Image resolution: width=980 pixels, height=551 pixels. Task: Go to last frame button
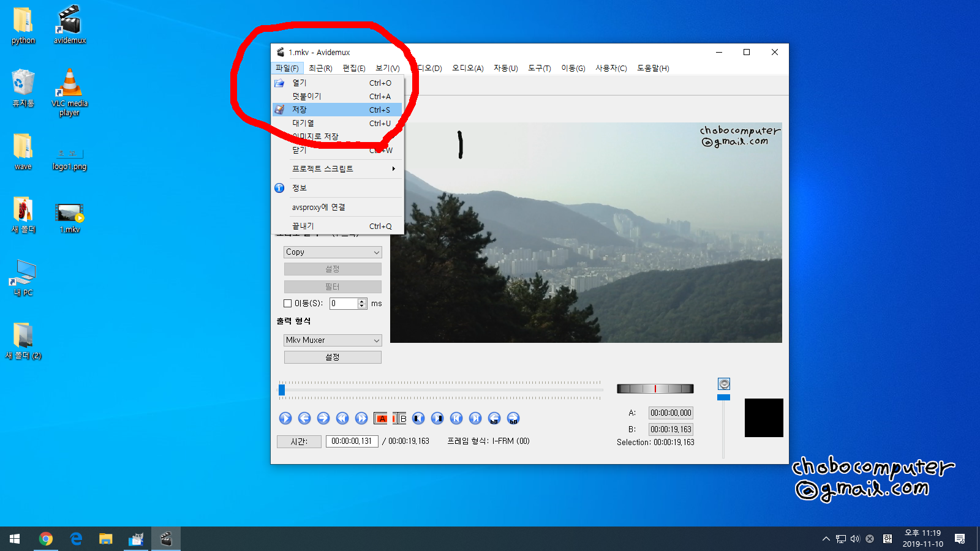(x=475, y=418)
